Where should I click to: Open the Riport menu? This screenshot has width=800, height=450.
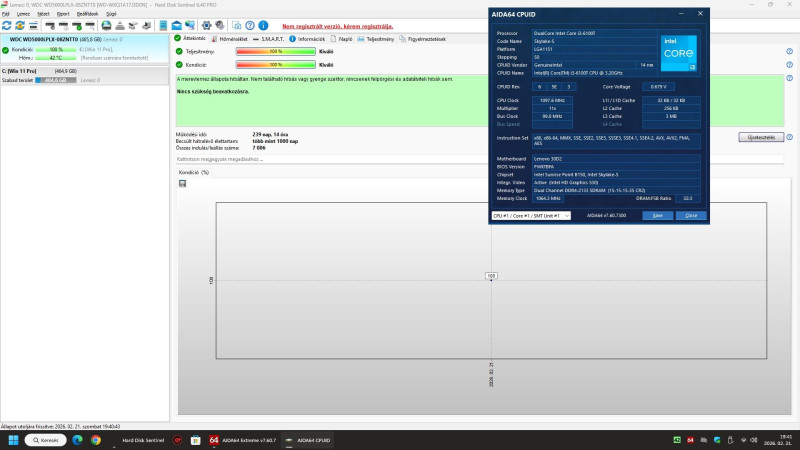63,14
